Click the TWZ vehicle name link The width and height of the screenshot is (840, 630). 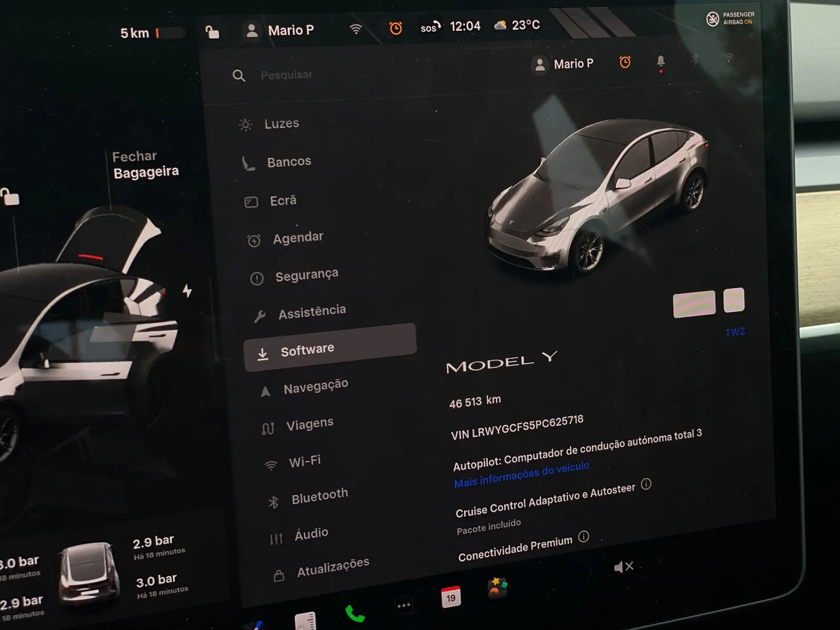[735, 332]
